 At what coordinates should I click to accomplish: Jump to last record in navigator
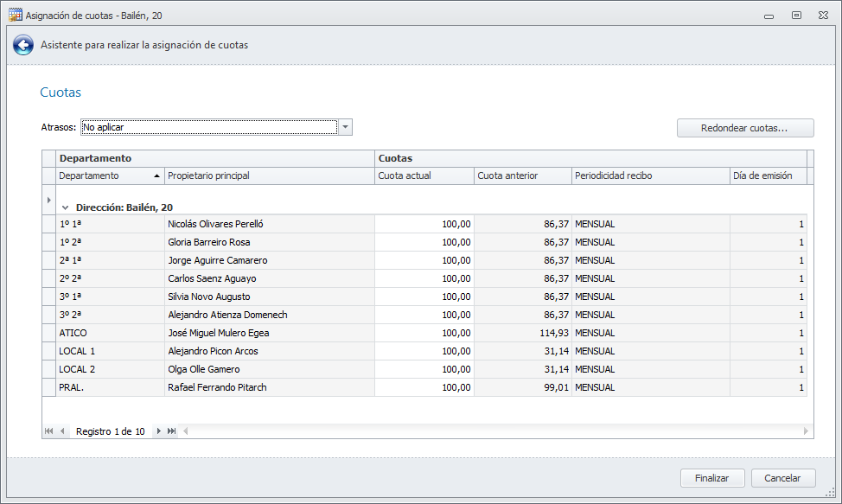(172, 431)
